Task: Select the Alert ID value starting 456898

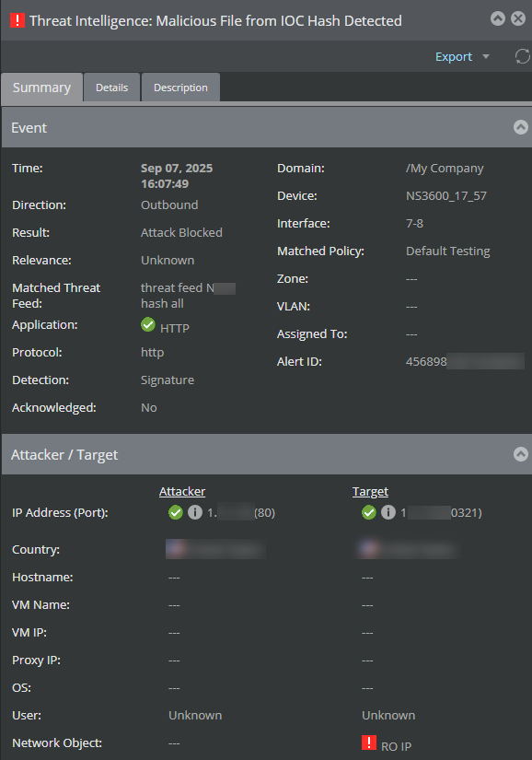Action: [465, 362]
